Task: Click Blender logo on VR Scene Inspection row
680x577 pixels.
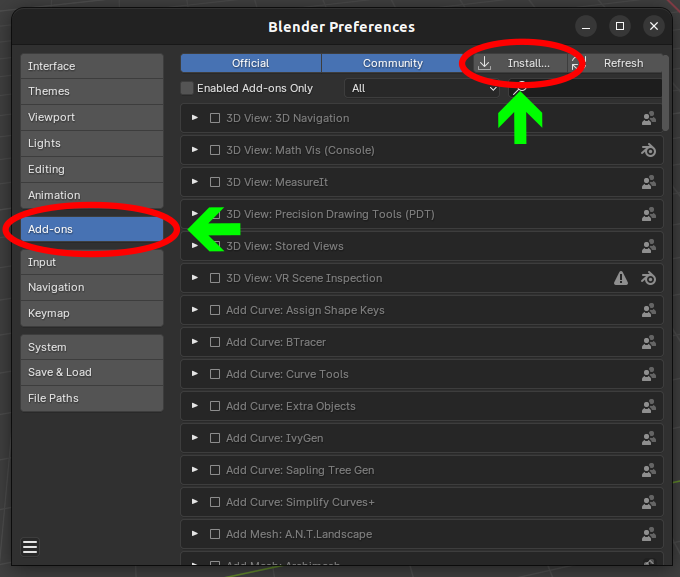Action: coord(649,278)
